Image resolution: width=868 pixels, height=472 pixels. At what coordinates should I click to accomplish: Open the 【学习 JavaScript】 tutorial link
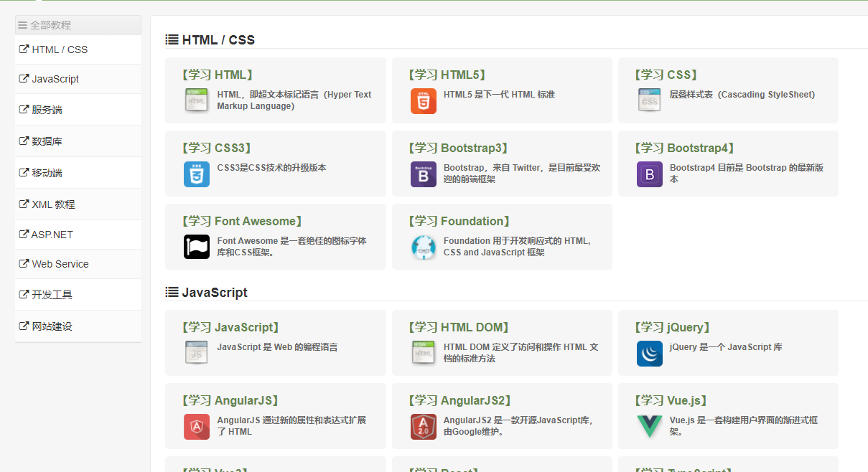[x=231, y=327]
